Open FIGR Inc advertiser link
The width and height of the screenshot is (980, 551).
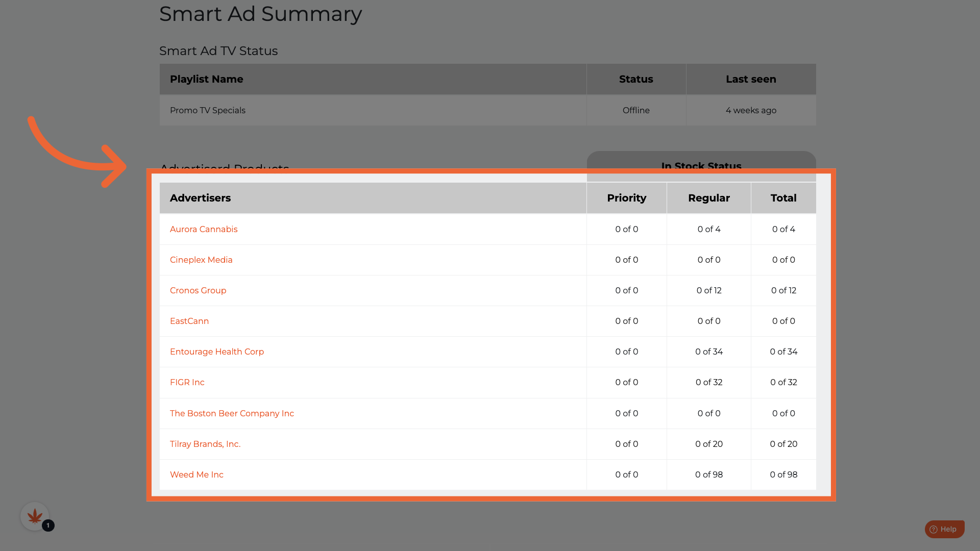click(187, 382)
